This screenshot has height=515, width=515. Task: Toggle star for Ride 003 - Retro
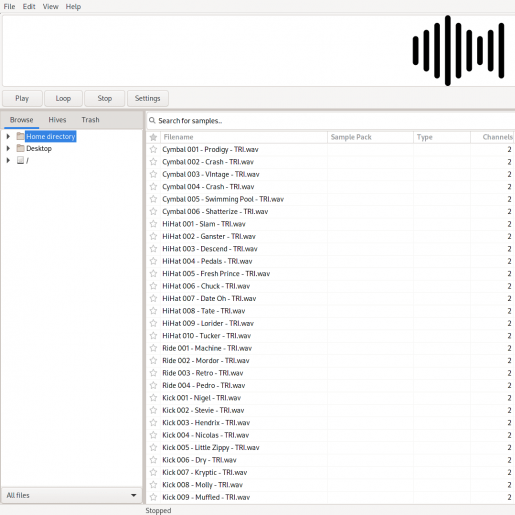click(153, 373)
